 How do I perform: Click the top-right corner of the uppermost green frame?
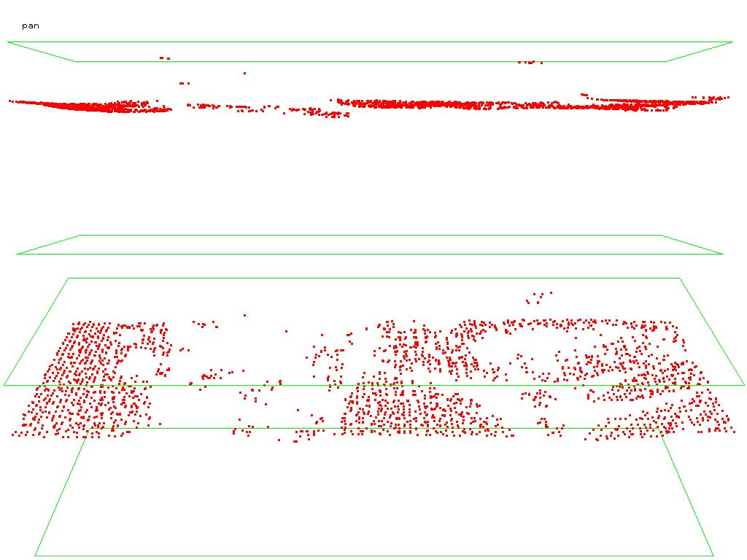(x=732, y=42)
